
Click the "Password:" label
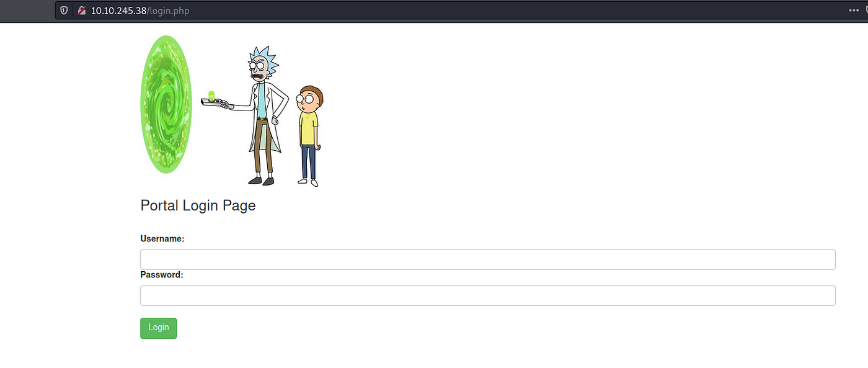pyautogui.click(x=162, y=275)
